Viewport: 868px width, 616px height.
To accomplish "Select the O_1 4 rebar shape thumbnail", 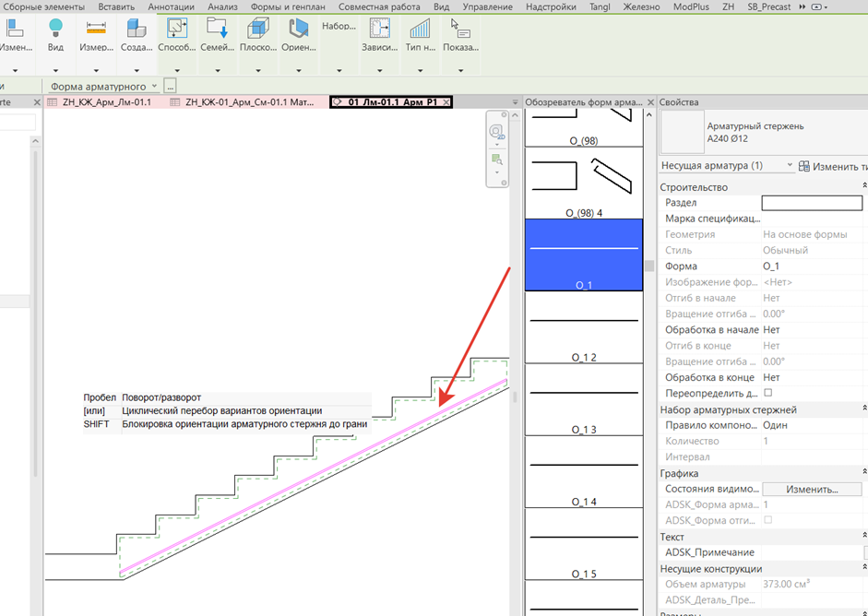I will (584, 471).
